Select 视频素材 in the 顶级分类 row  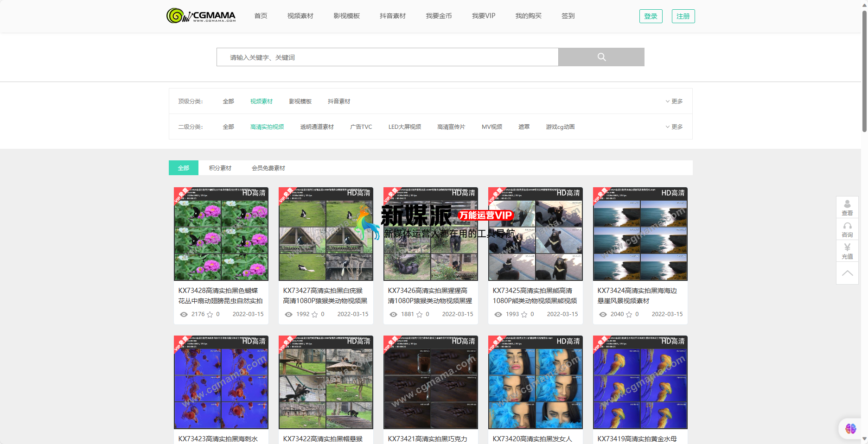pos(262,101)
